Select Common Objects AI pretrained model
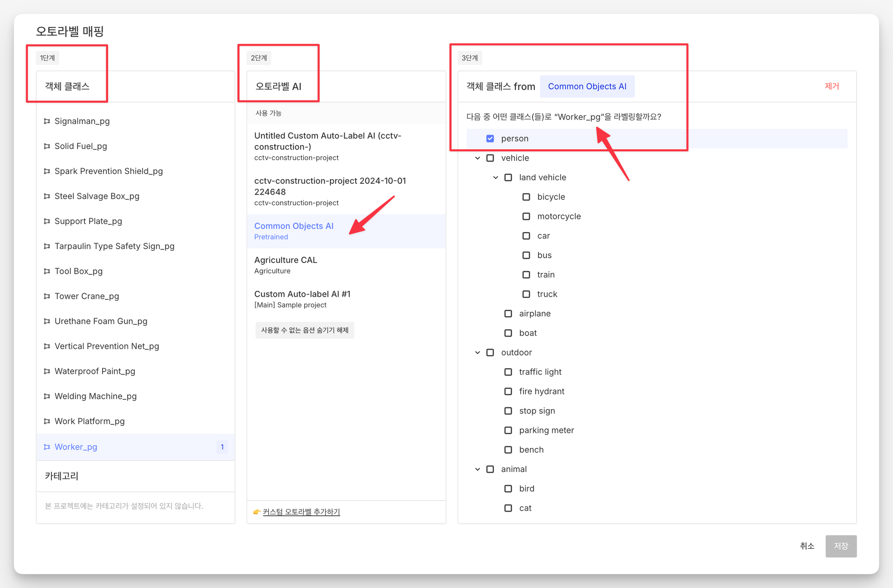This screenshot has width=893, height=588. pos(294,231)
